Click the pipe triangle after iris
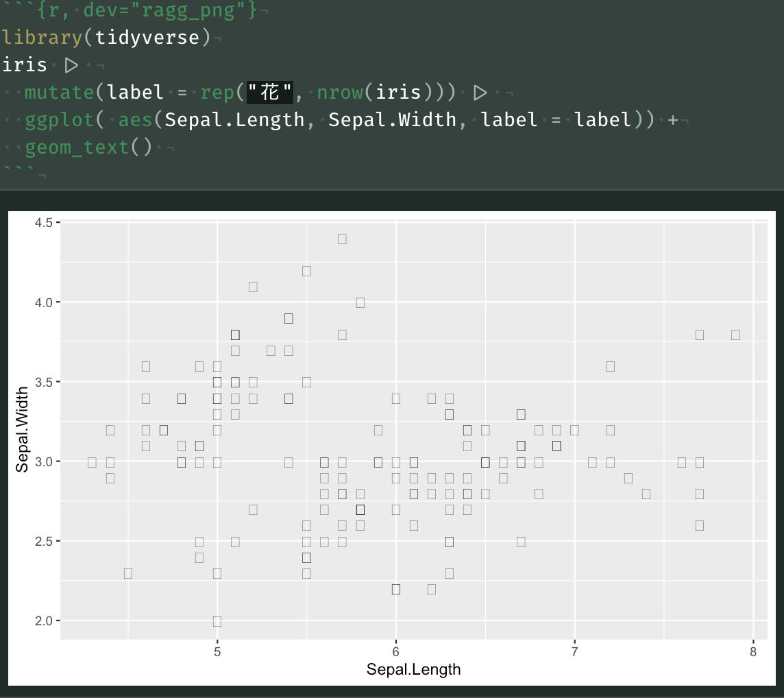 point(71,65)
